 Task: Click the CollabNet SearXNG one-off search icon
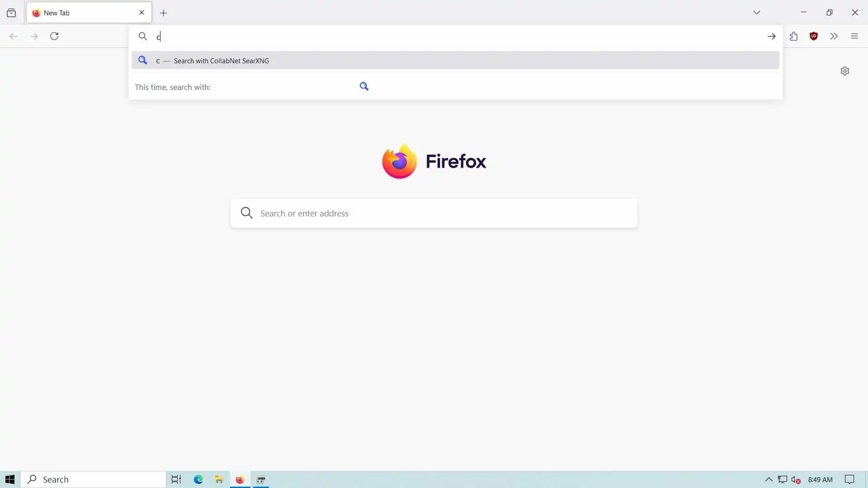click(x=364, y=86)
